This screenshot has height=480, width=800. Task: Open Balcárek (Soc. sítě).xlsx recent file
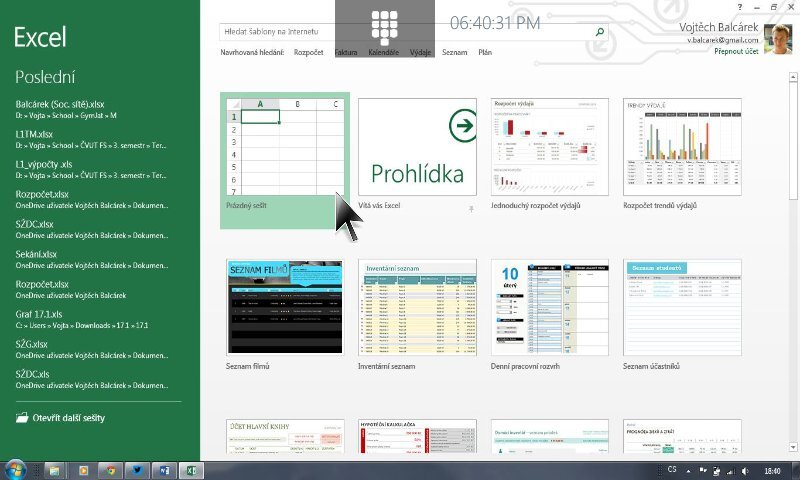(x=92, y=109)
